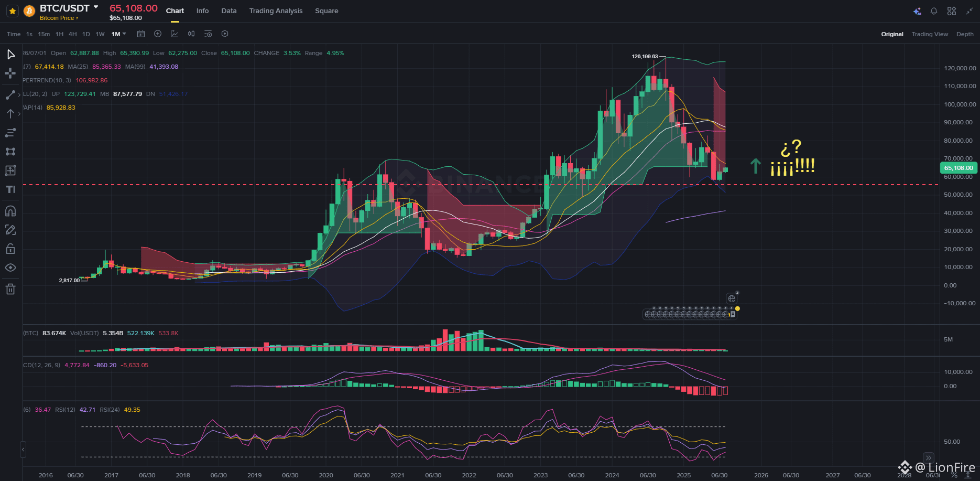Click the globe news event marker
The height and width of the screenshot is (481, 980).
732,298
